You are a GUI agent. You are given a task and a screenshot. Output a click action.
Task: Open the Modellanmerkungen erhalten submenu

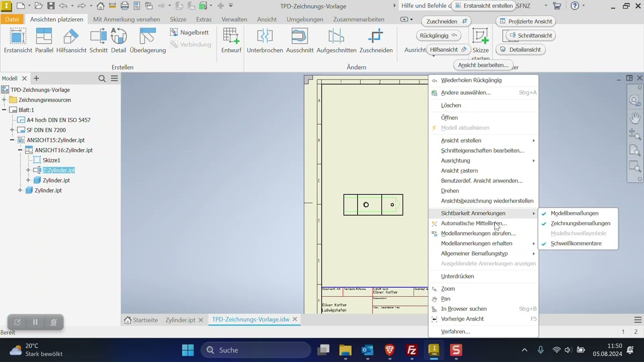(x=483, y=243)
